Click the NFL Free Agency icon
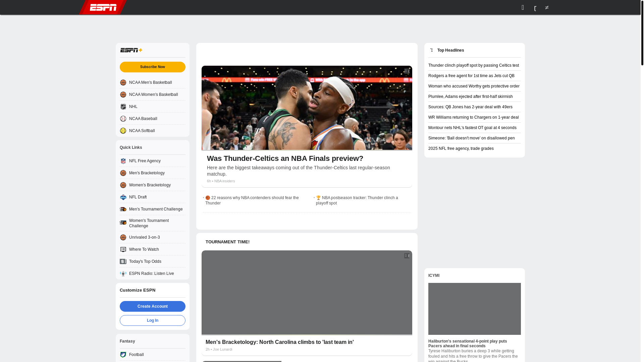 coord(123,161)
